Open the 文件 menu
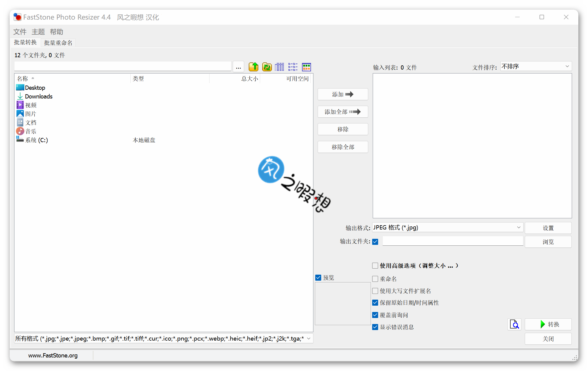588x371 pixels. (x=20, y=32)
